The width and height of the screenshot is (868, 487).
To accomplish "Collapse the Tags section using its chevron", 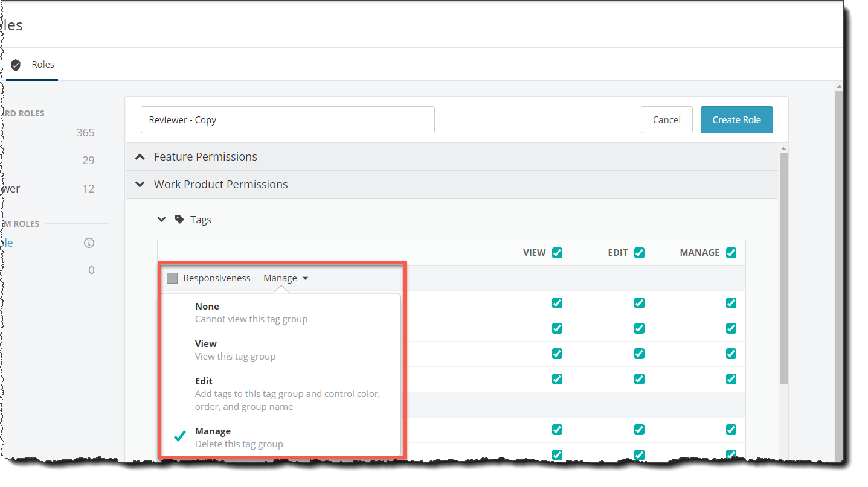I will [x=161, y=220].
